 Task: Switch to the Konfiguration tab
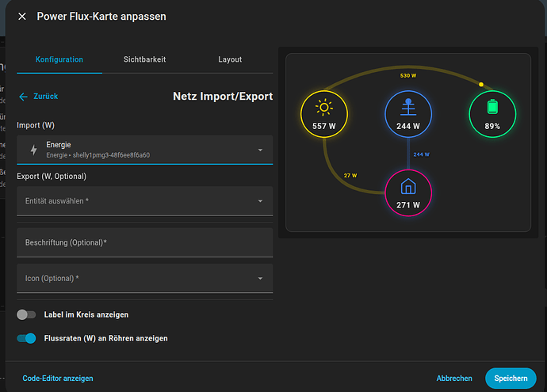[59, 59]
